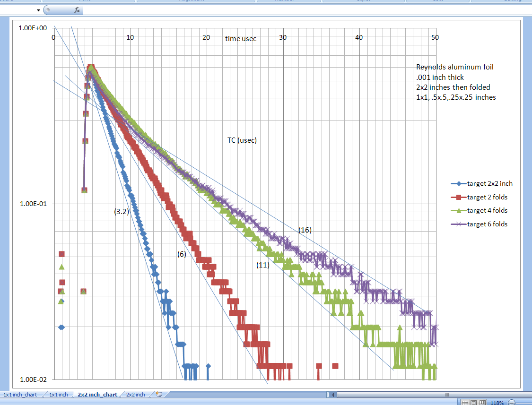Click the 'TC (usec)' chart label
The image size is (532, 405).
click(242, 140)
